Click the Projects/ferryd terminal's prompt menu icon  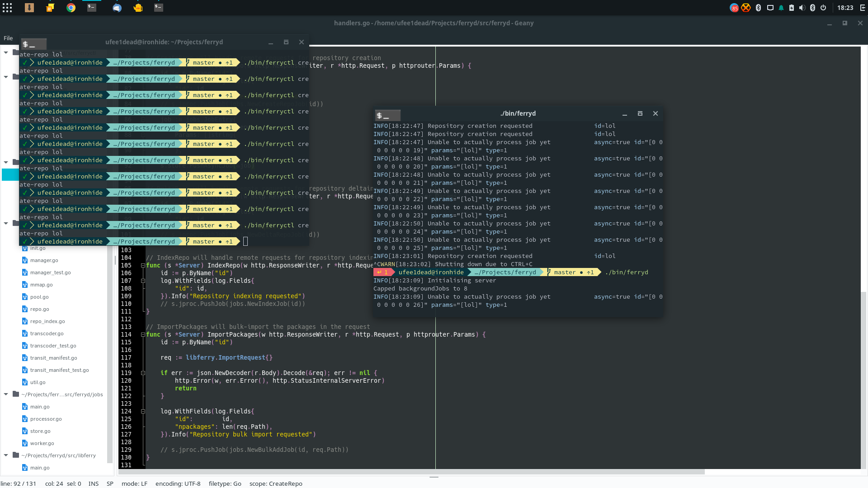[33, 44]
